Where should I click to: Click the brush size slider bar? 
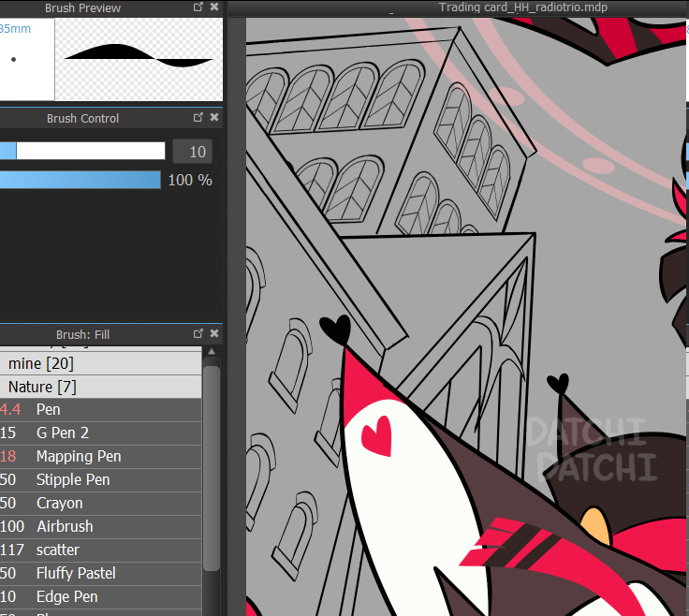coord(82,152)
